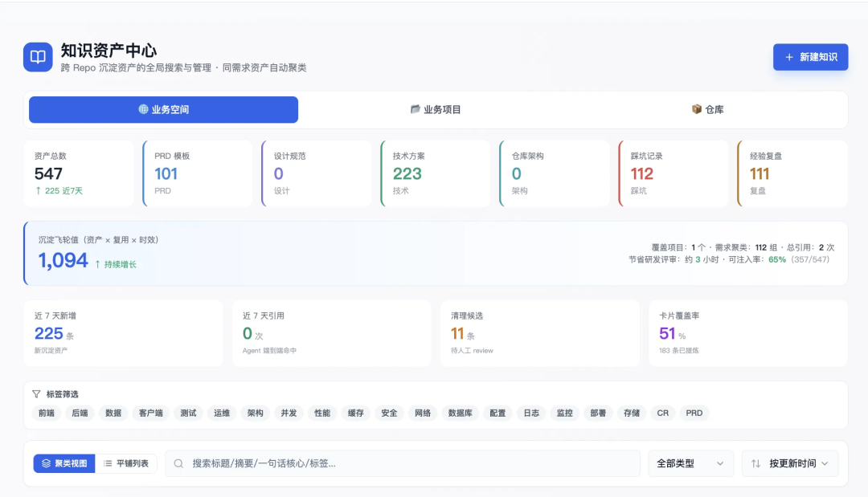Click up arrow beside 持续增长
Screen dimensions: 868x497
98,264
